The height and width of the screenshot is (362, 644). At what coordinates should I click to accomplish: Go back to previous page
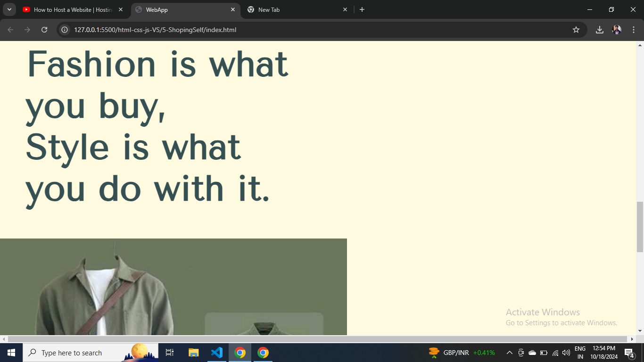coord(10,30)
